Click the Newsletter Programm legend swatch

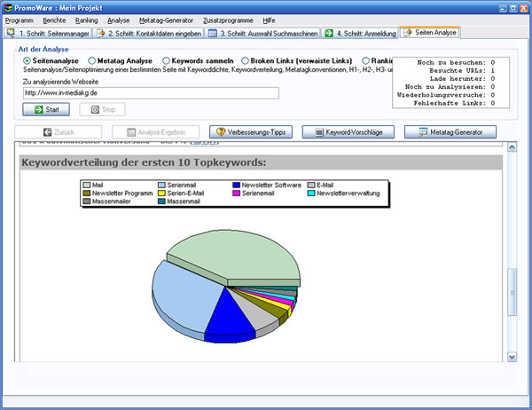click(87, 193)
